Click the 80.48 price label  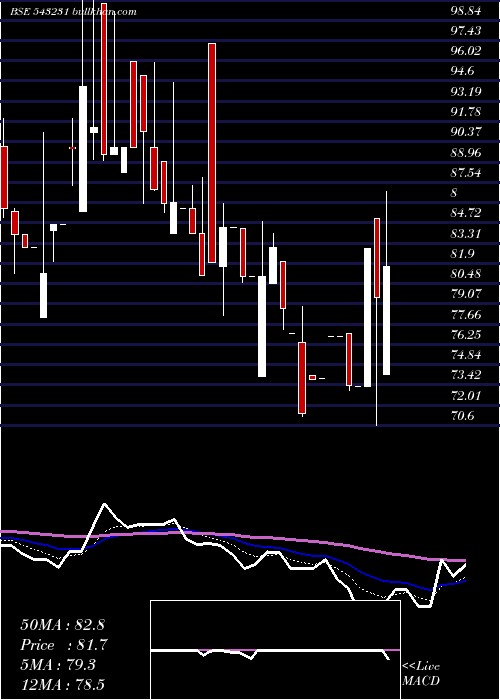point(466,274)
